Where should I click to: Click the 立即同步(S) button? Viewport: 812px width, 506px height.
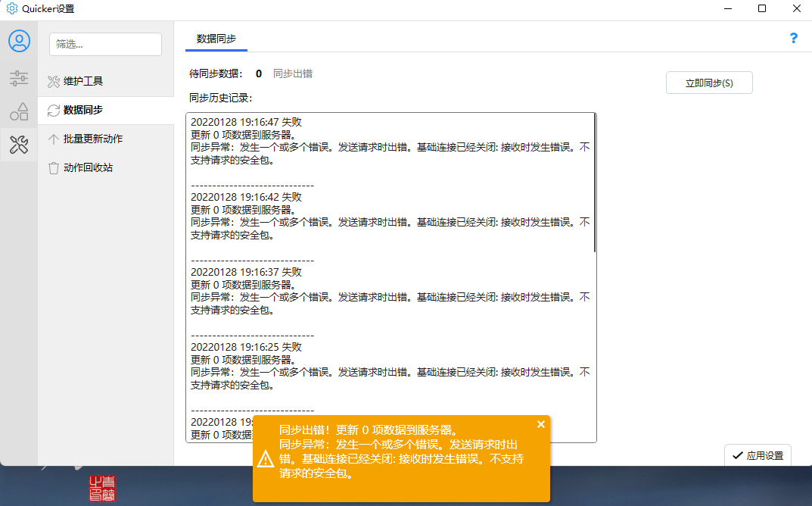709,83
